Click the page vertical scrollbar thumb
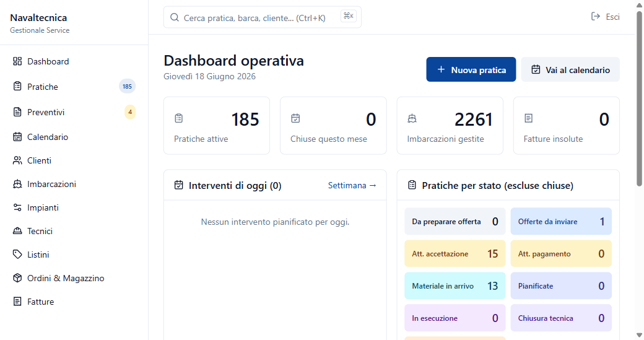The image size is (644, 340). (640, 98)
